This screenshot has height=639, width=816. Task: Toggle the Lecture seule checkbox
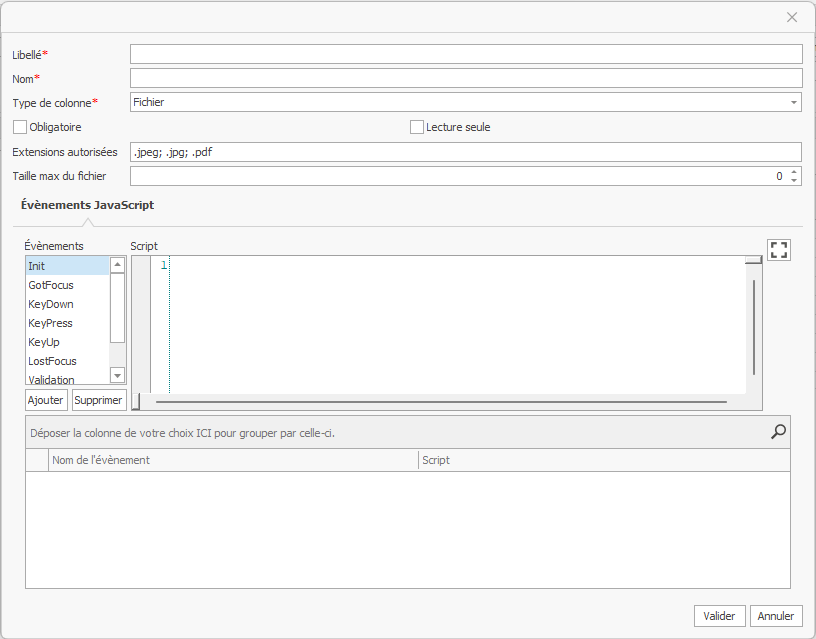pos(417,127)
